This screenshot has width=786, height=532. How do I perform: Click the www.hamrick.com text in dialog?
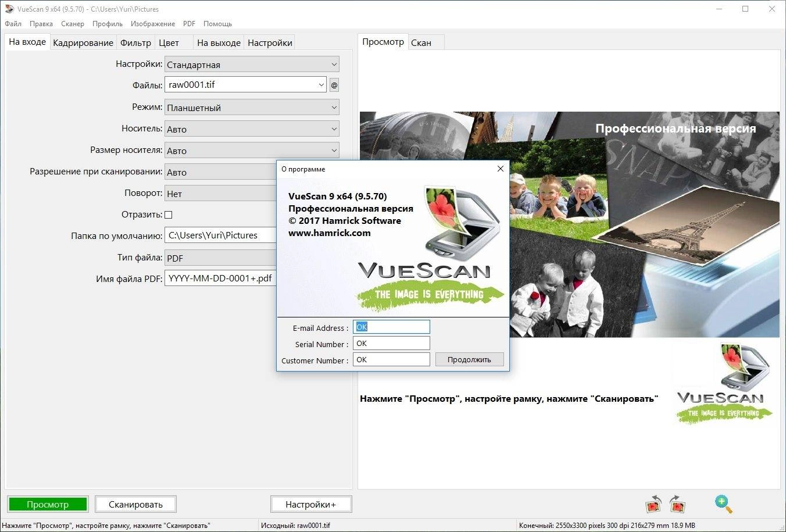tap(330, 233)
